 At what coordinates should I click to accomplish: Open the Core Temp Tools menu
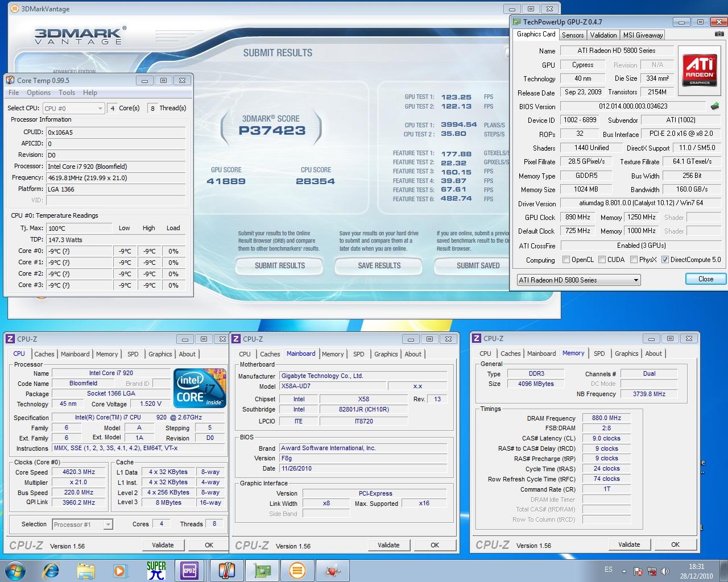pyautogui.click(x=67, y=93)
